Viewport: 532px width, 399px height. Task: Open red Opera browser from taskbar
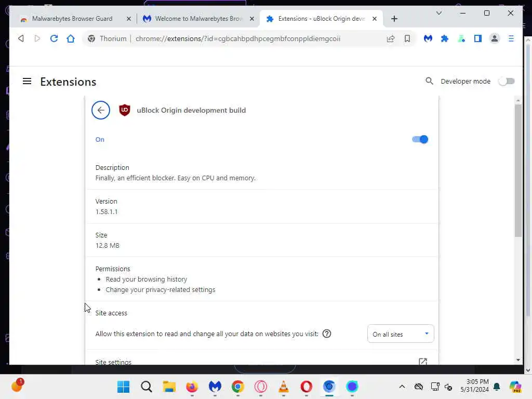[x=307, y=387]
